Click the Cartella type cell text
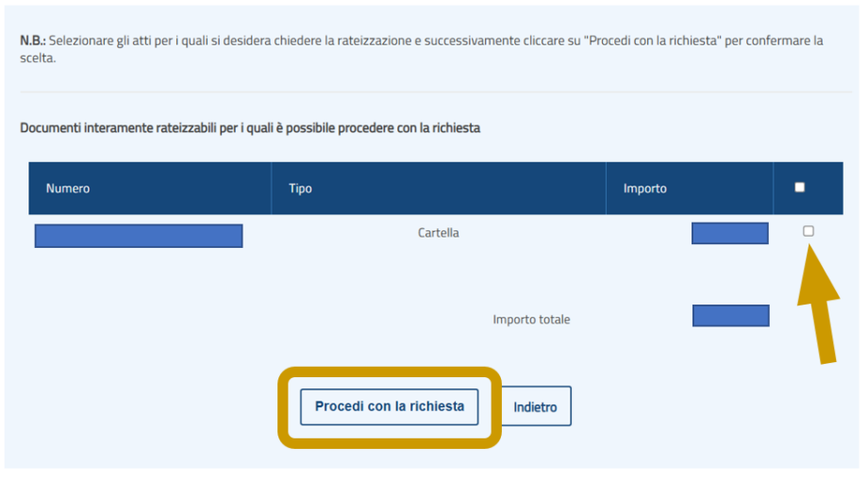The width and height of the screenshot is (868, 479). 438,233
